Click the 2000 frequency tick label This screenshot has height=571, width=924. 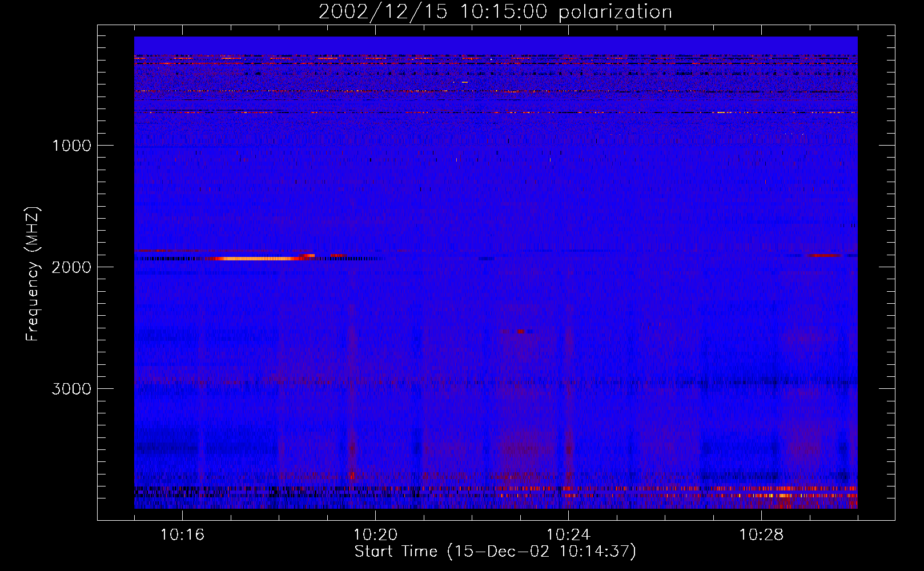tap(71, 267)
